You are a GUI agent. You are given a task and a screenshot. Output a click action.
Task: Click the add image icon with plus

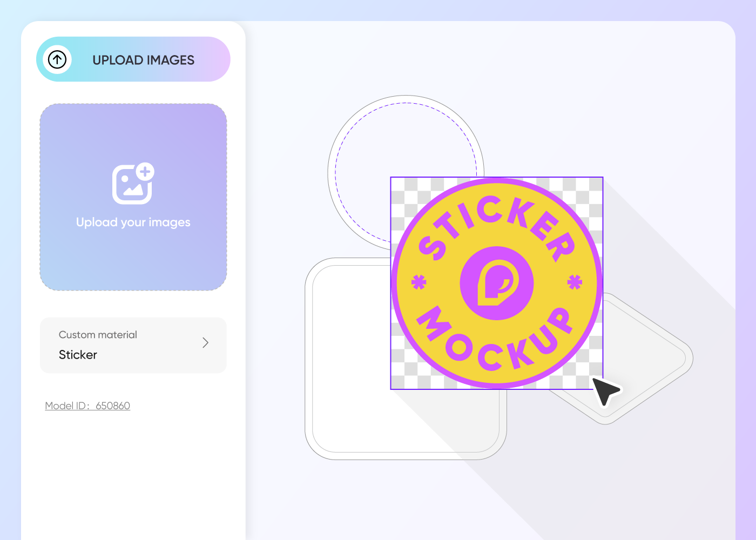[x=133, y=184]
